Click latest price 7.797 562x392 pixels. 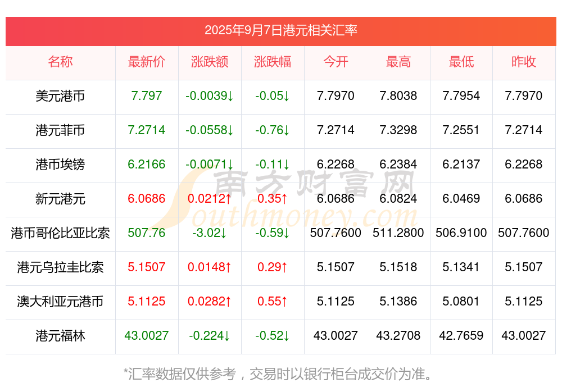point(146,95)
